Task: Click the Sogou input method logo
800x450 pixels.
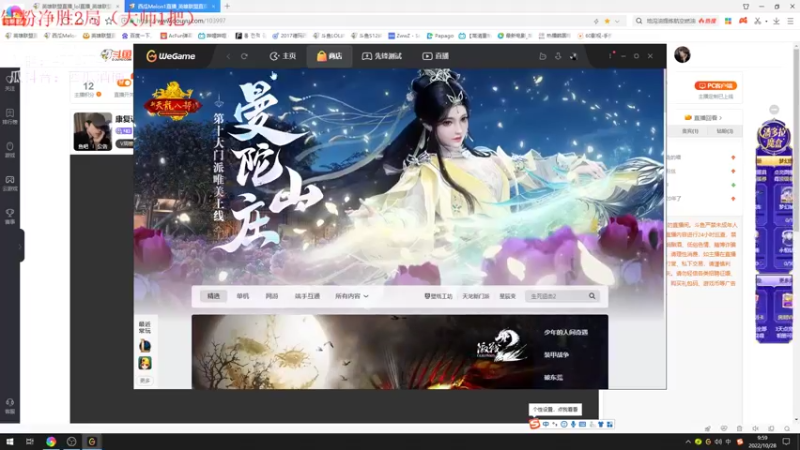Action: click(x=534, y=424)
